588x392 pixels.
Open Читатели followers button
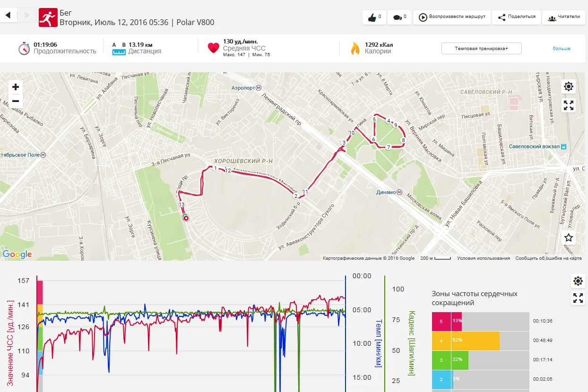point(563,17)
